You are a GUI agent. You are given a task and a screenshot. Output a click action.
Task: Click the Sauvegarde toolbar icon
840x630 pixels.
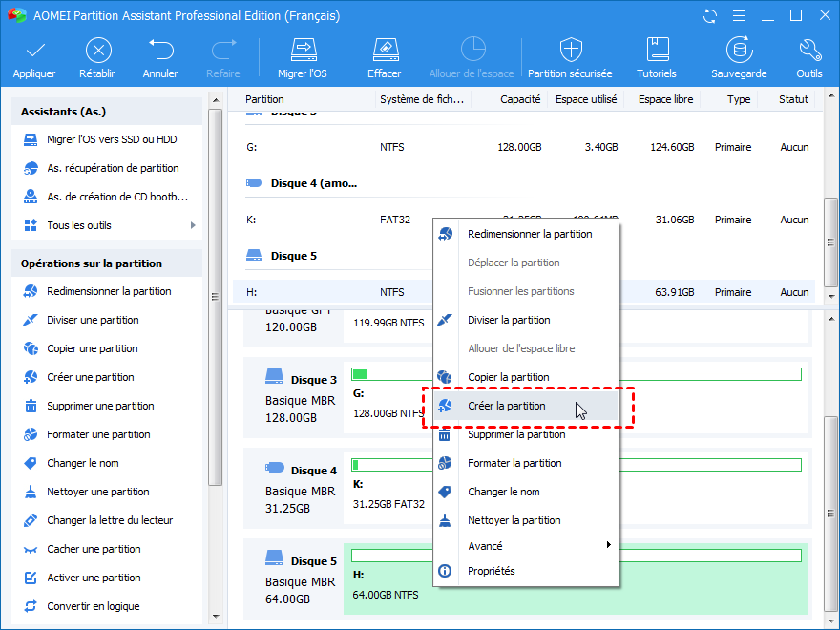click(738, 51)
